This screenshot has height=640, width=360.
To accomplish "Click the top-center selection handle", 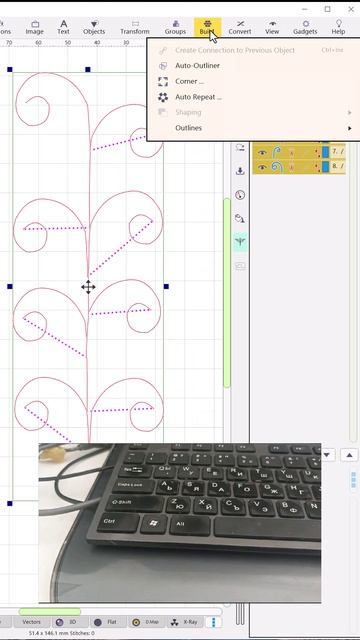I will pyautogui.click(x=88, y=70).
